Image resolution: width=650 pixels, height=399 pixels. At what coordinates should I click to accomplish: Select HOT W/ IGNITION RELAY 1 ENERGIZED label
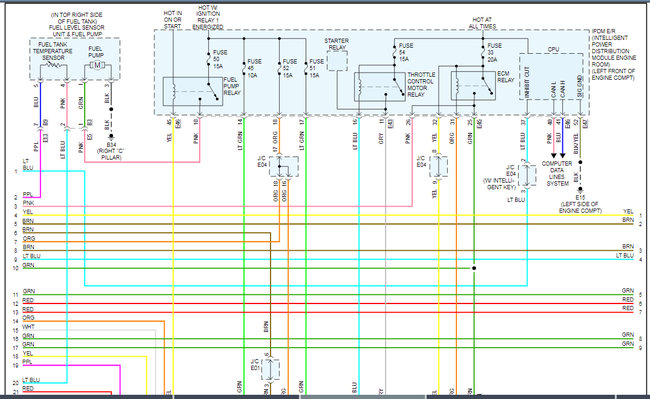[x=208, y=17]
